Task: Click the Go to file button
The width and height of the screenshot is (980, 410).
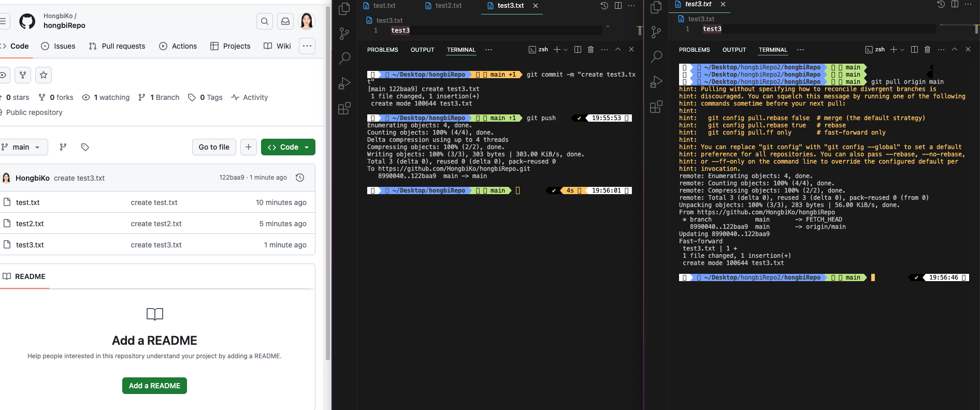Action: tap(214, 147)
